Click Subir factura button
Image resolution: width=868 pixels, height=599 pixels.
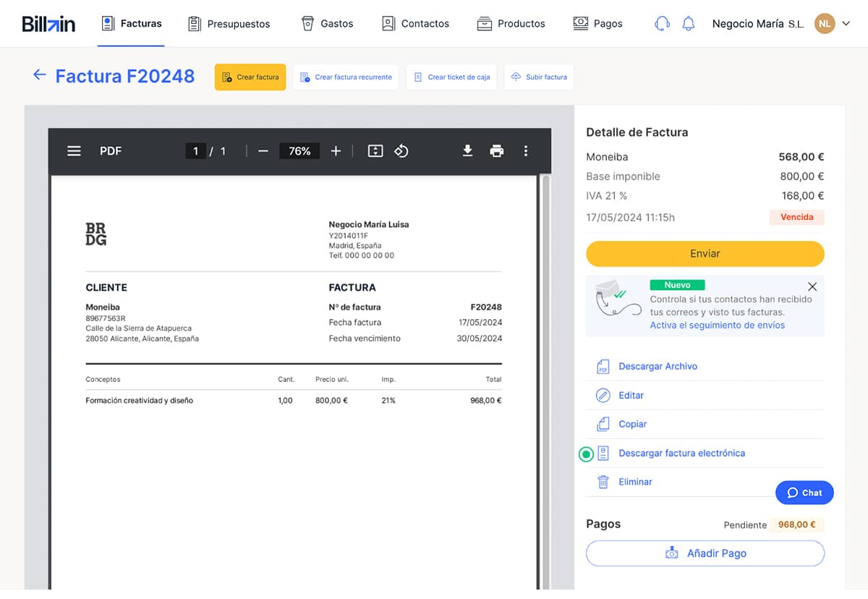pos(539,77)
